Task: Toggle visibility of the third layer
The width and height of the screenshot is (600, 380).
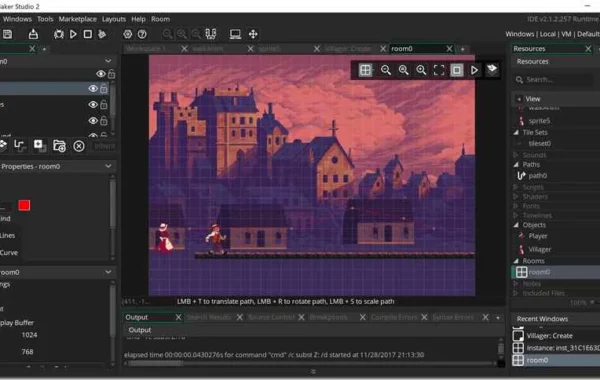Action: (93, 104)
